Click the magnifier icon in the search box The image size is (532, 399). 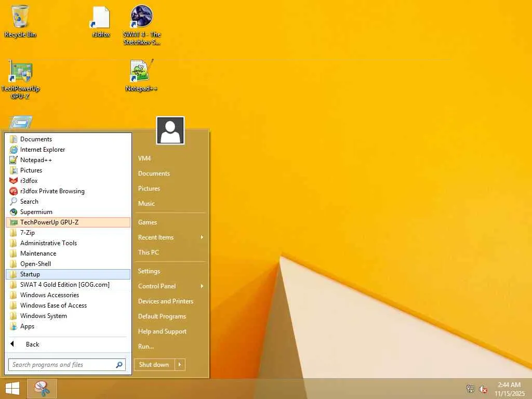point(119,365)
